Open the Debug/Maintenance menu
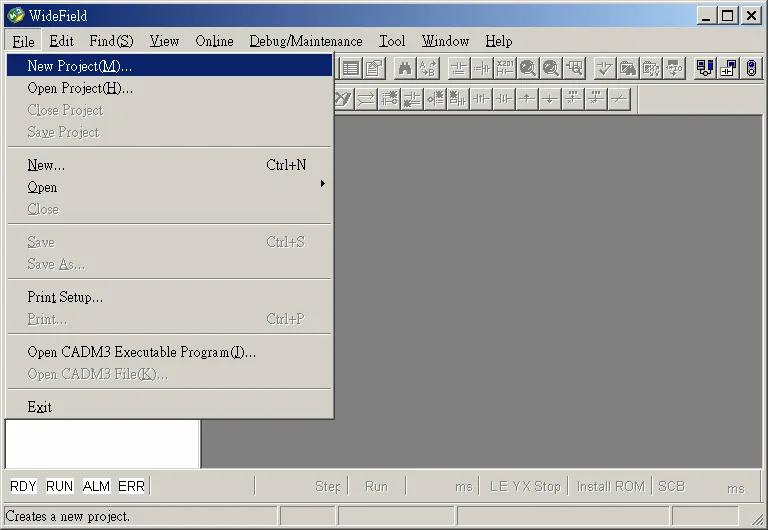This screenshot has width=768, height=530. 306,41
